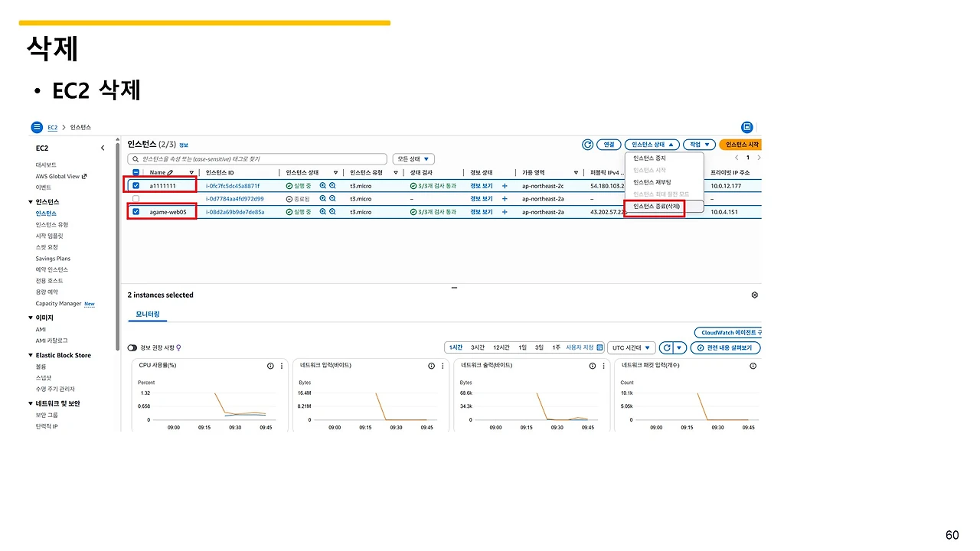Open the UTC 시간대 dropdown
This screenshot has height=551, width=980.
tap(632, 347)
